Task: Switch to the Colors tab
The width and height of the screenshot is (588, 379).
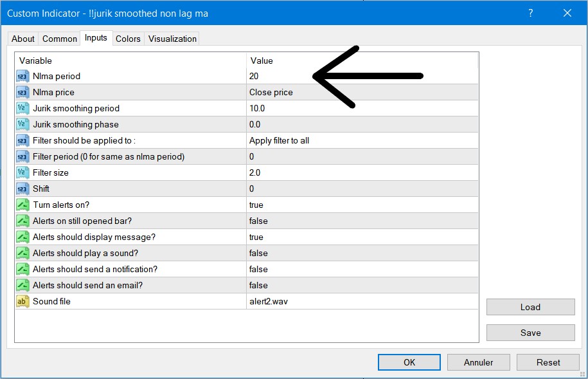Action: click(128, 39)
